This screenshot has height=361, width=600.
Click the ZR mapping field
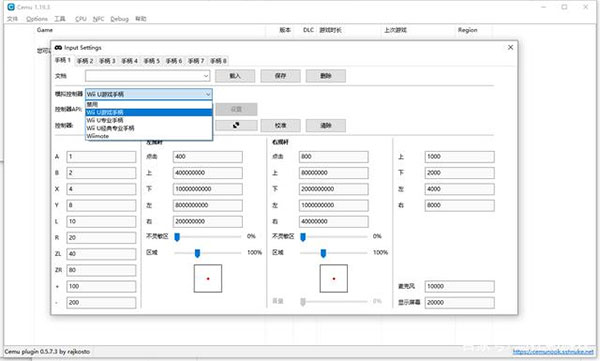coord(101,270)
